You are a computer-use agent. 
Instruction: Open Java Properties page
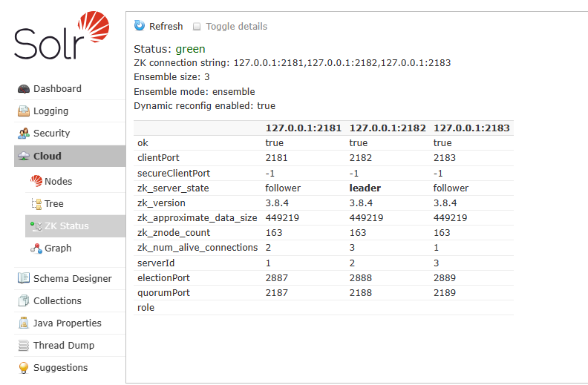point(67,323)
